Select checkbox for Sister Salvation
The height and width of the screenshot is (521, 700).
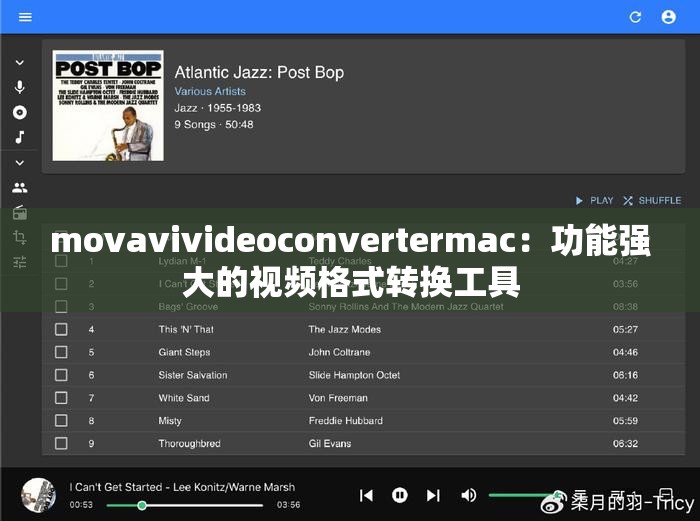(61, 375)
